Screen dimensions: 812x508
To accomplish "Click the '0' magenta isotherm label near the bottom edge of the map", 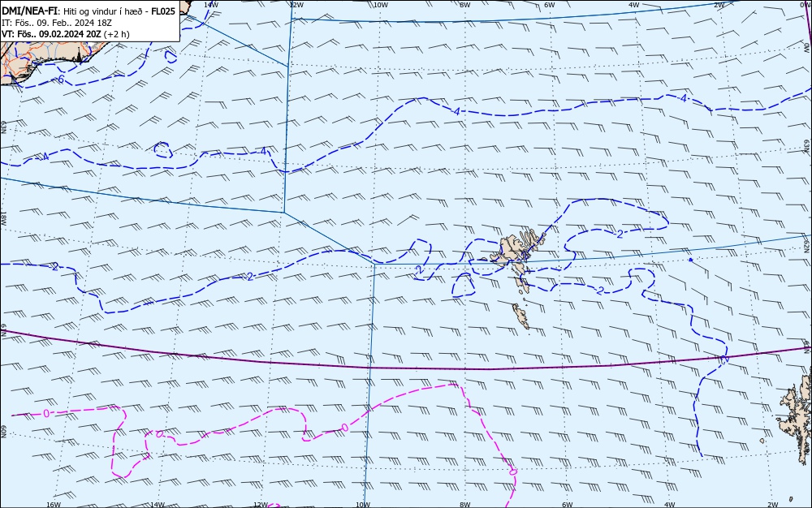I will [x=512, y=471].
